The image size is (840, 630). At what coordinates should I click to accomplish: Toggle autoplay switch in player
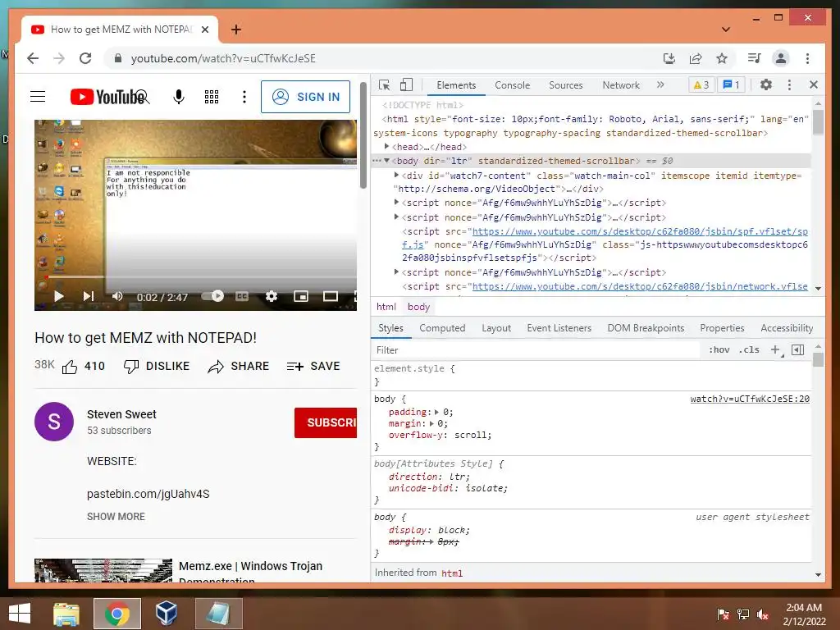[212, 295]
